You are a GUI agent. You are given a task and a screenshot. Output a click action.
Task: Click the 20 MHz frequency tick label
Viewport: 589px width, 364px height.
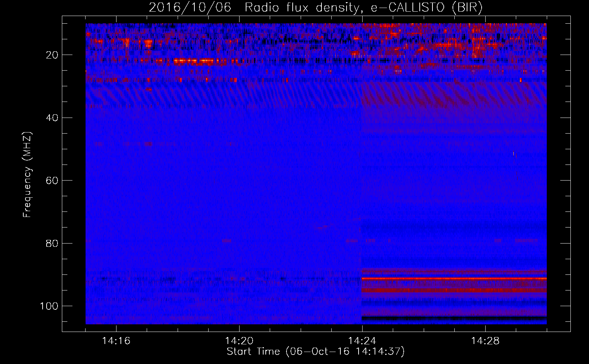tap(52, 55)
